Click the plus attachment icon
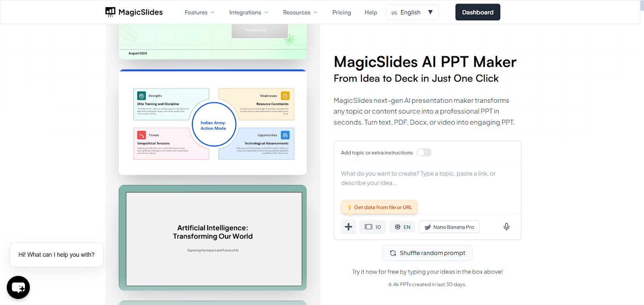644x305 pixels. (x=349, y=227)
